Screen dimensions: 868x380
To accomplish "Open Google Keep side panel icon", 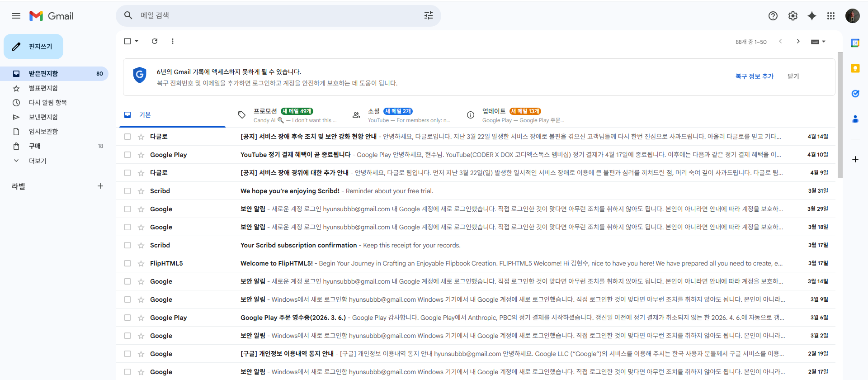I will tap(855, 68).
